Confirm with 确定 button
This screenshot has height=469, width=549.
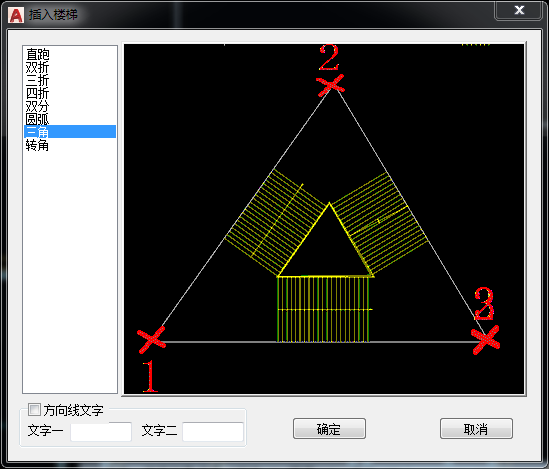click(x=329, y=428)
